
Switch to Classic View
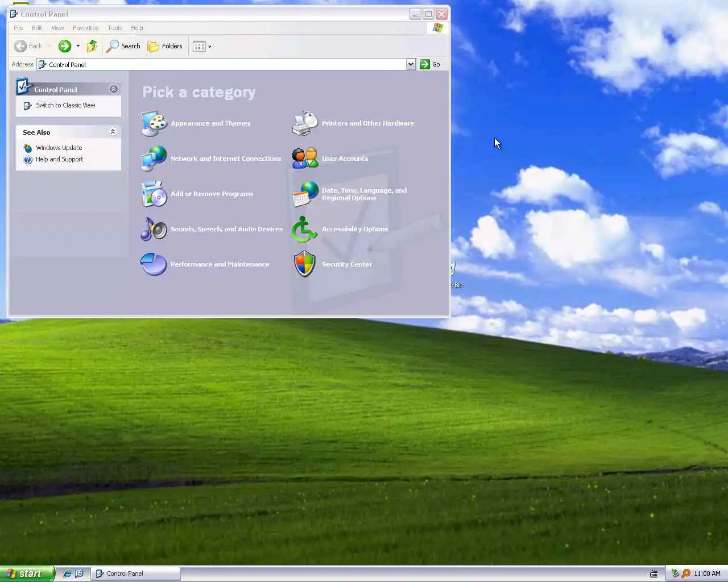click(65, 105)
